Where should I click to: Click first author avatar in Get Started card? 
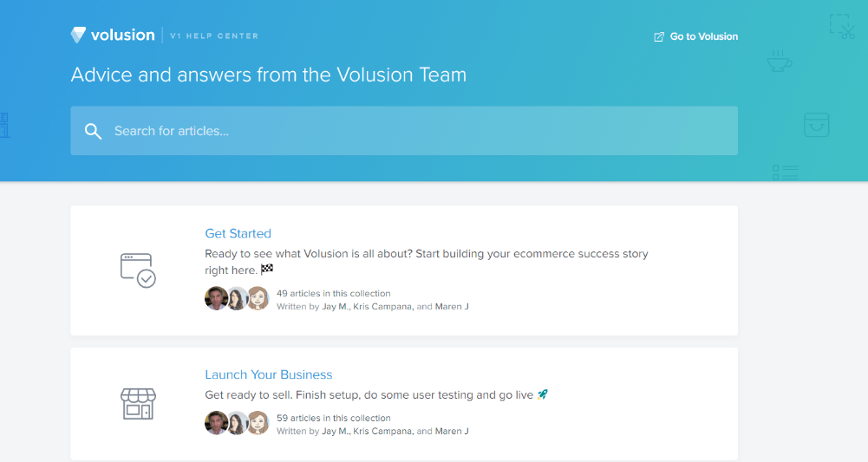coord(216,298)
